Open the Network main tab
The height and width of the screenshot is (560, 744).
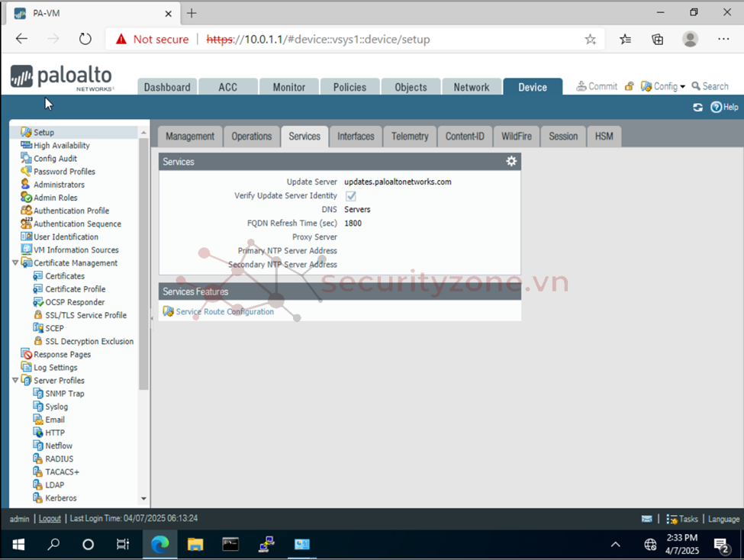(x=471, y=87)
